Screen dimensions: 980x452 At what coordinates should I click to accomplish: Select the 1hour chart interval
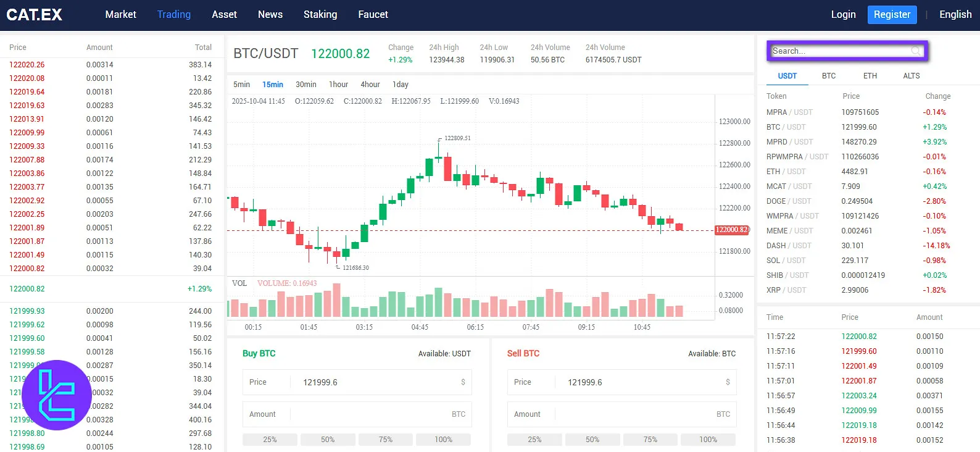coord(338,85)
